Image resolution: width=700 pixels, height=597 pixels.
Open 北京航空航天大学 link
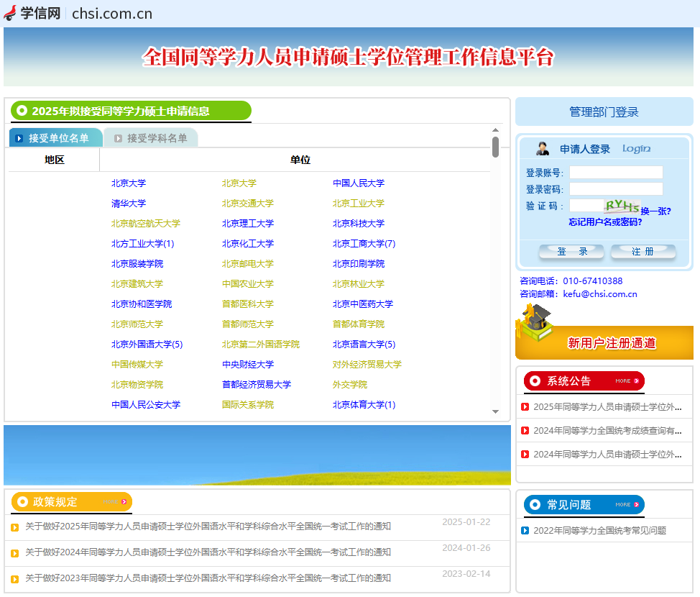coord(146,224)
